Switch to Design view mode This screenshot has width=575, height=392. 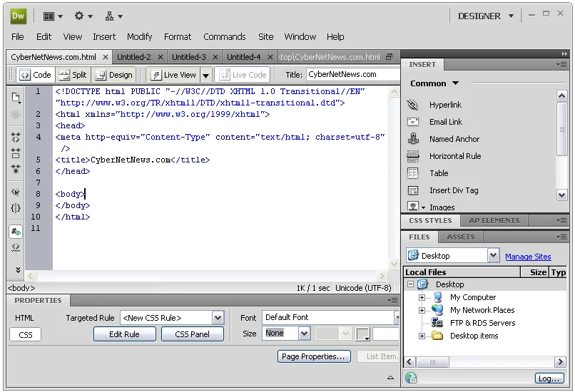pos(113,75)
